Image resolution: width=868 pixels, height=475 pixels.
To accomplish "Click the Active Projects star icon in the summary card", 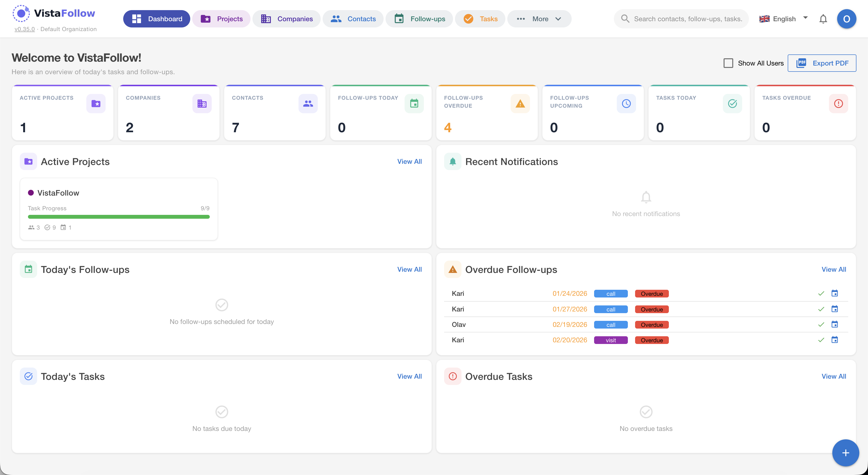I will pos(96,103).
